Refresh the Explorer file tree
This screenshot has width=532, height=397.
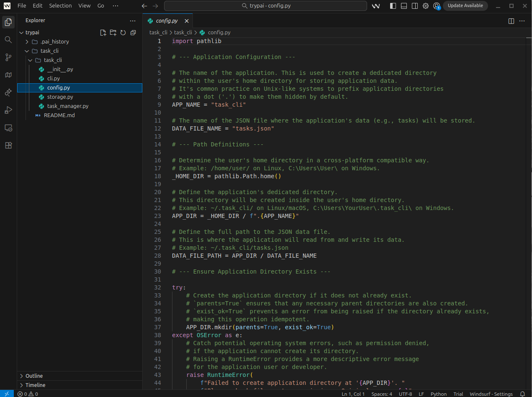pyautogui.click(x=123, y=33)
